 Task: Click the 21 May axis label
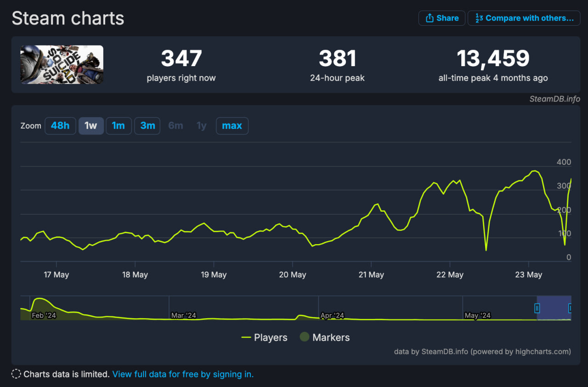371,275
